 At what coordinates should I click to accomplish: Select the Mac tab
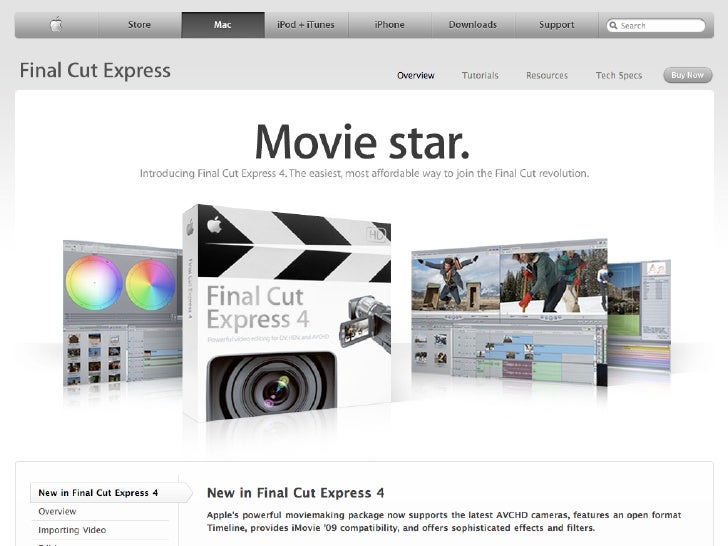click(x=223, y=25)
